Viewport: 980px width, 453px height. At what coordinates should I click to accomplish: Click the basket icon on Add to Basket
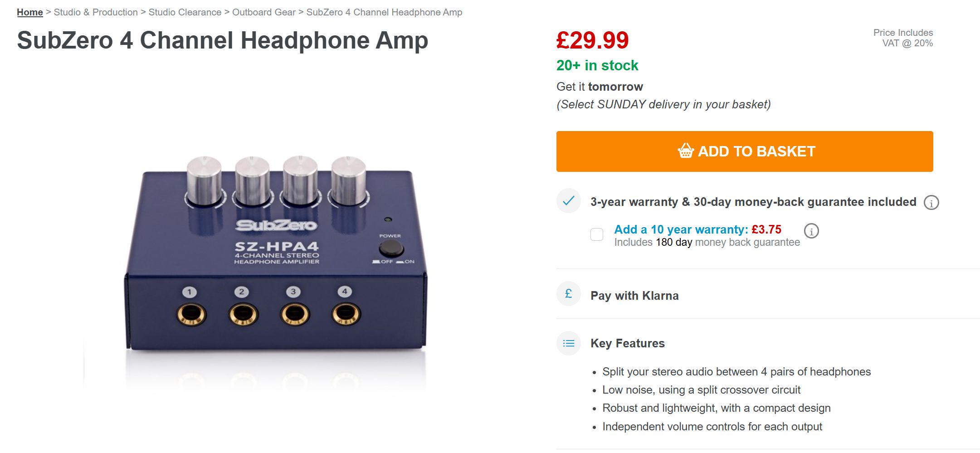686,151
